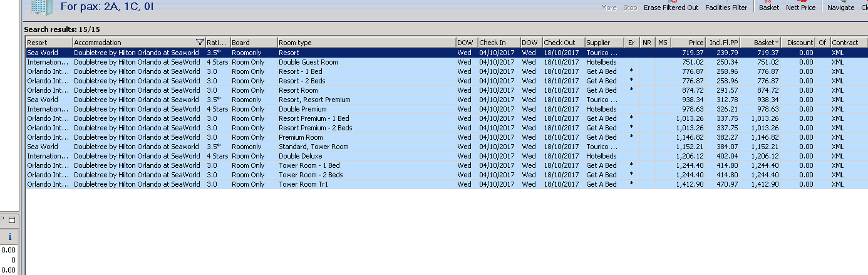
Task: Sort by the Board column header
Action: (254, 43)
